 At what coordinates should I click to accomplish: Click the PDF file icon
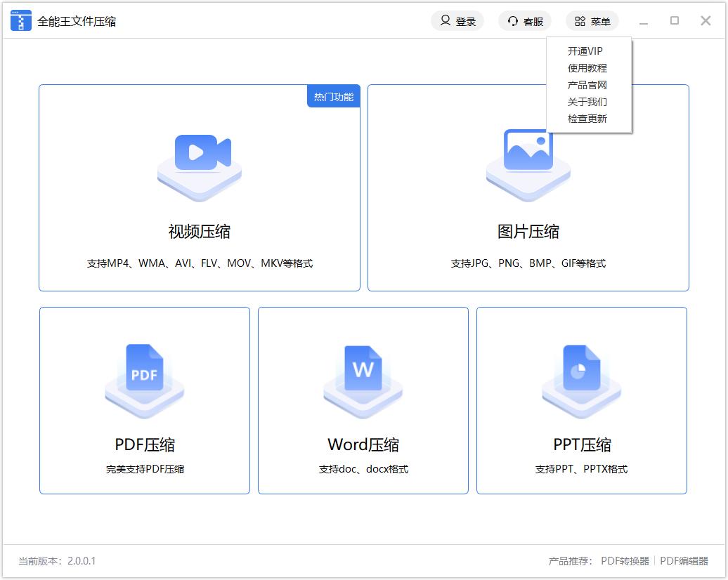144,368
